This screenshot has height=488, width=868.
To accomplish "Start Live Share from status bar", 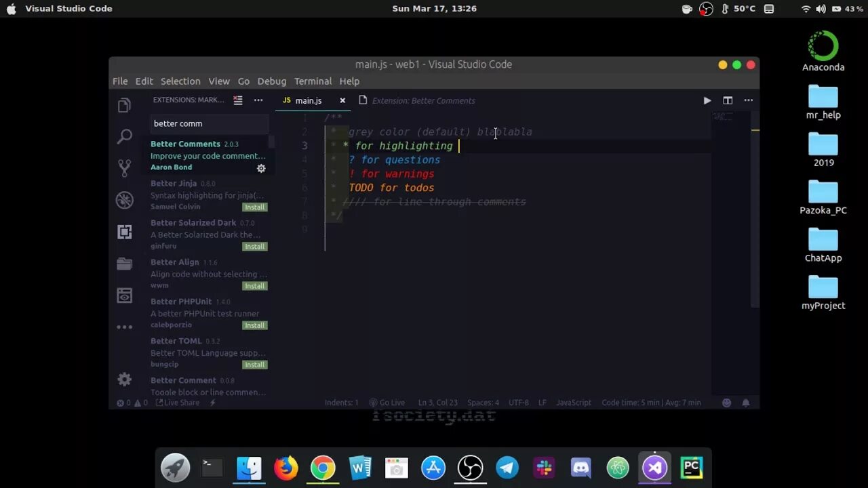I will click(178, 403).
